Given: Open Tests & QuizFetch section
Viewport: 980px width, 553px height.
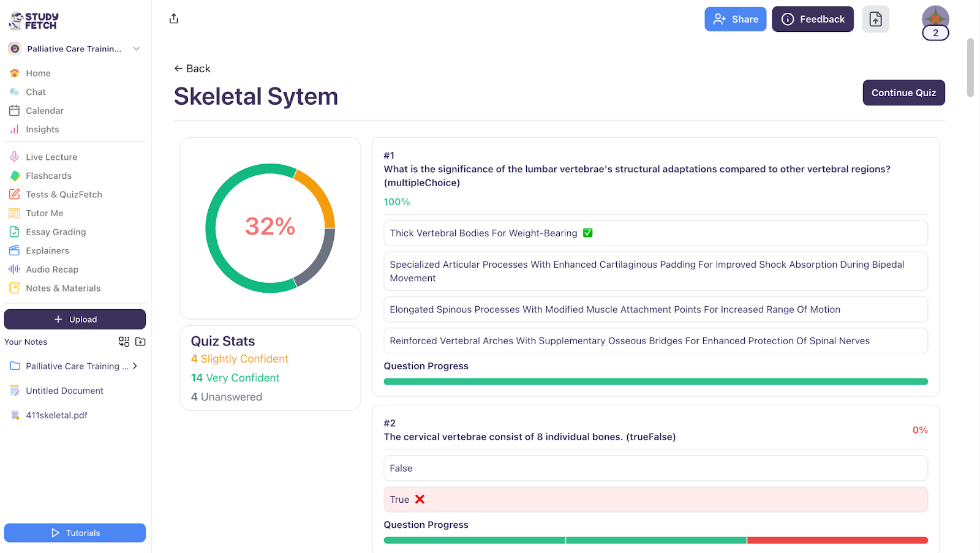Looking at the screenshot, I should pos(64,194).
